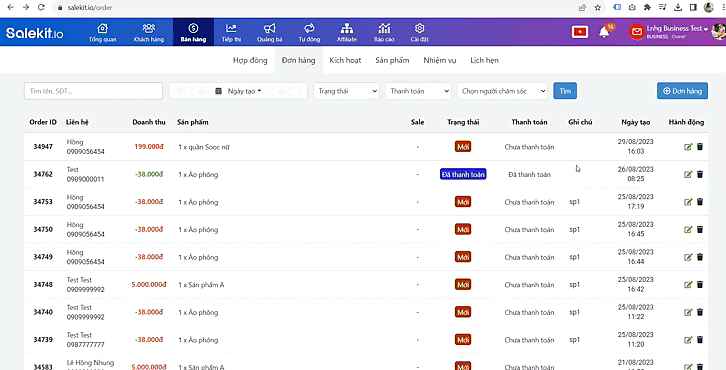
Task: Delete order 34750
Action: coord(700,229)
